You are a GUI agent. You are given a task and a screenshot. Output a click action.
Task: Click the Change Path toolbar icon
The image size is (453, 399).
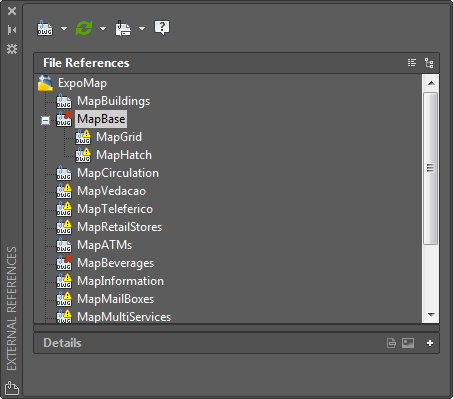coord(123,28)
